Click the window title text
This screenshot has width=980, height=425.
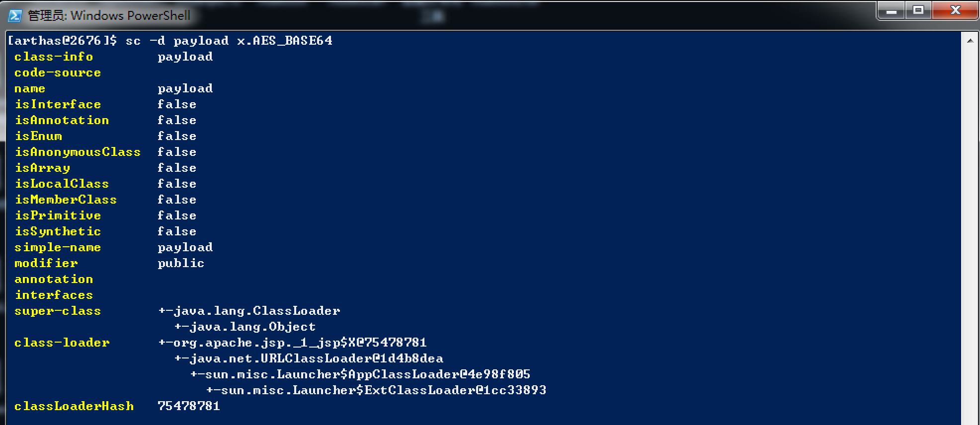[109, 15]
